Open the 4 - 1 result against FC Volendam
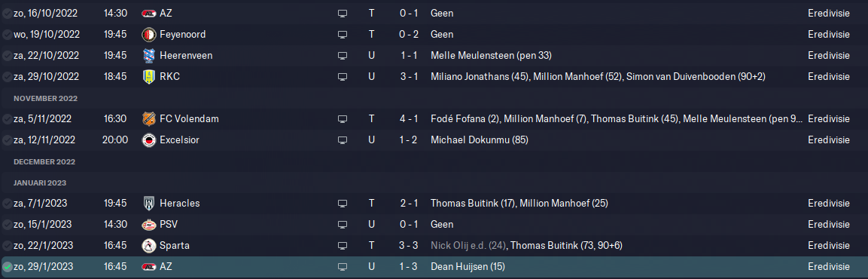868x279 pixels. pyautogui.click(x=410, y=118)
